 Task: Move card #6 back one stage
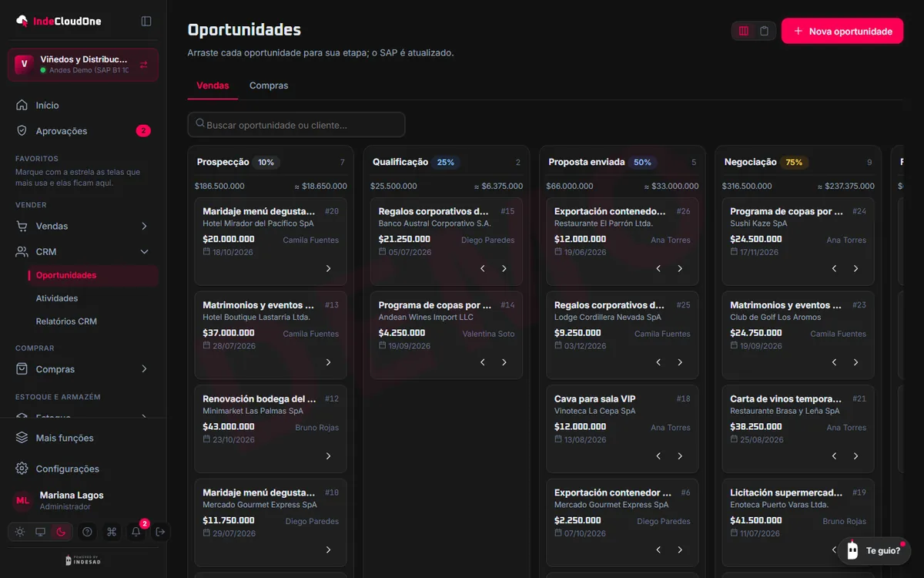[658, 549]
